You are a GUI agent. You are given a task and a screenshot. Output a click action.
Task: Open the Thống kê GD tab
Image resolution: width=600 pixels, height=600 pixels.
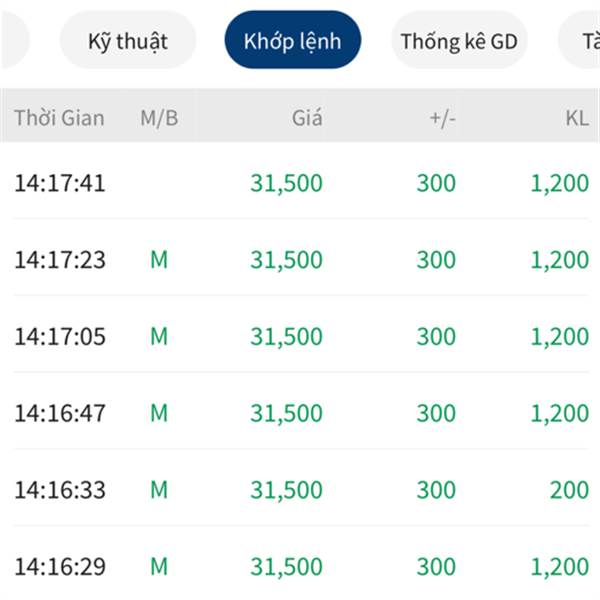coord(458,41)
